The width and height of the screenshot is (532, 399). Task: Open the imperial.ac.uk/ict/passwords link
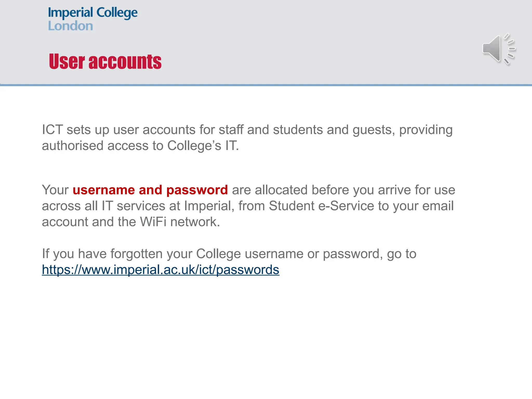tap(161, 270)
